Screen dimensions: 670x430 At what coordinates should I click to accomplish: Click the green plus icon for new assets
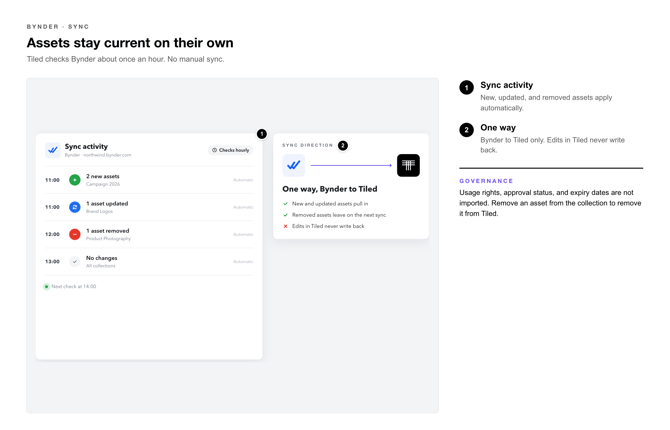click(x=75, y=180)
